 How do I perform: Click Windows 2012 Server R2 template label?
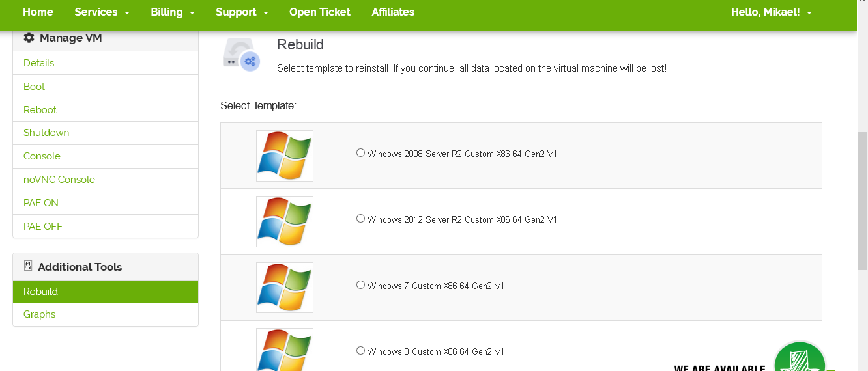(462, 220)
